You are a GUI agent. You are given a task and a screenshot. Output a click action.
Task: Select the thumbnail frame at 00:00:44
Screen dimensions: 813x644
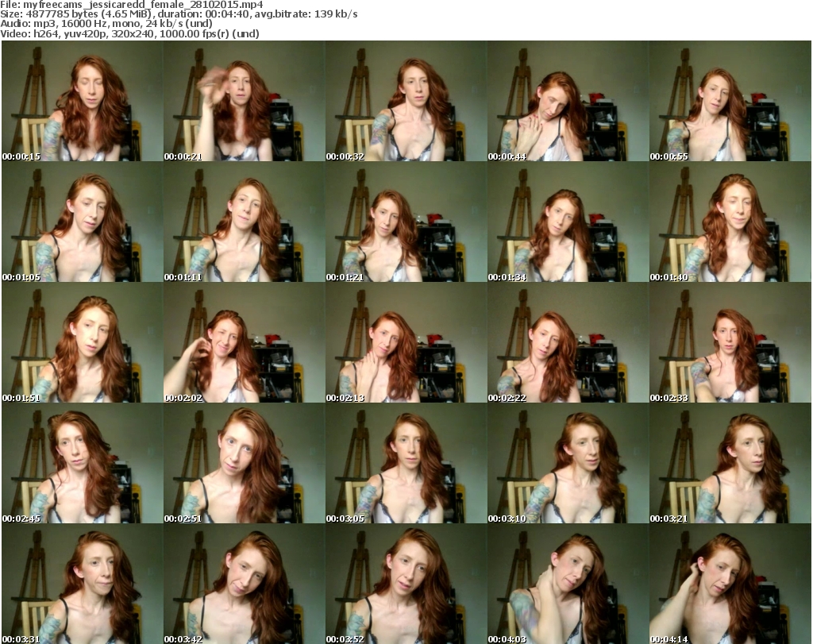[568, 101]
